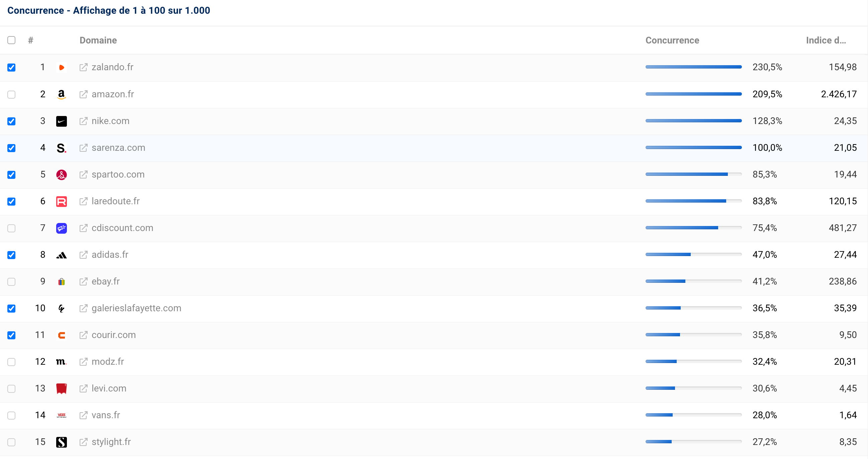Click the Domaine column header
Screen dimensions: 868x459
tap(98, 40)
